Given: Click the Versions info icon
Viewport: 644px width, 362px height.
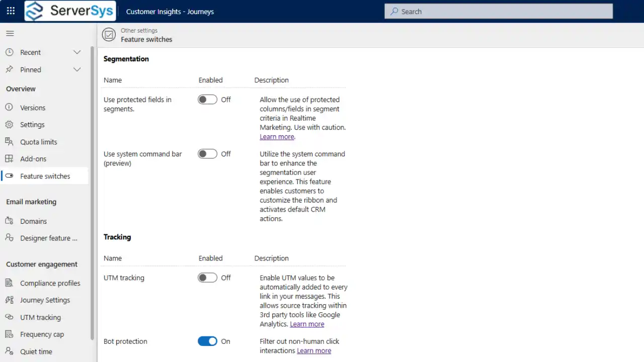Looking at the screenshot, I should [x=9, y=108].
